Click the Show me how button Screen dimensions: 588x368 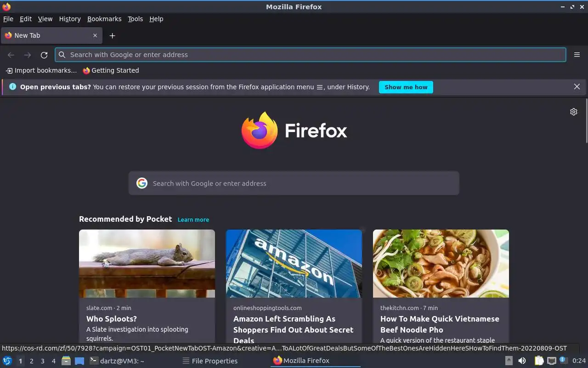[406, 87]
